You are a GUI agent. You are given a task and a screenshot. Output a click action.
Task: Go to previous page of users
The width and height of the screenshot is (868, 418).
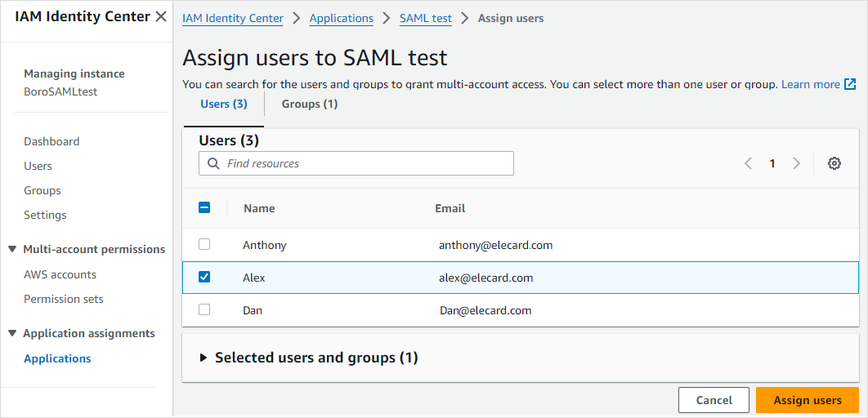[748, 163]
